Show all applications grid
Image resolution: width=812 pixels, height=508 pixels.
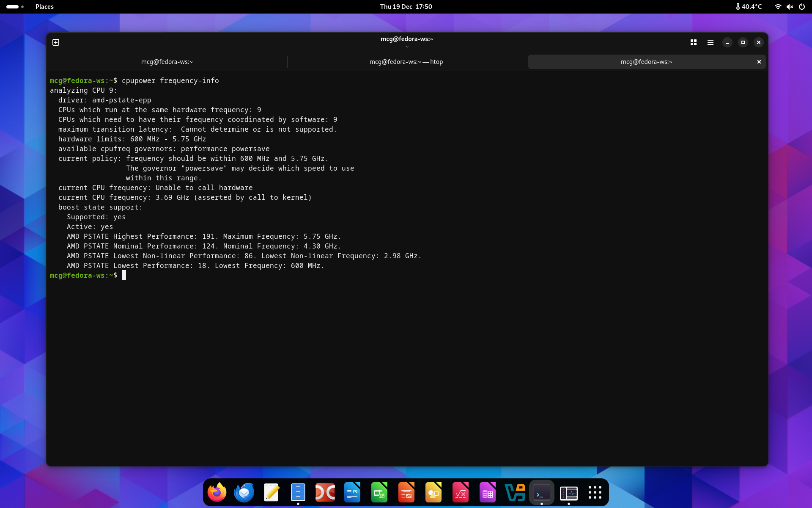(595, 492)
